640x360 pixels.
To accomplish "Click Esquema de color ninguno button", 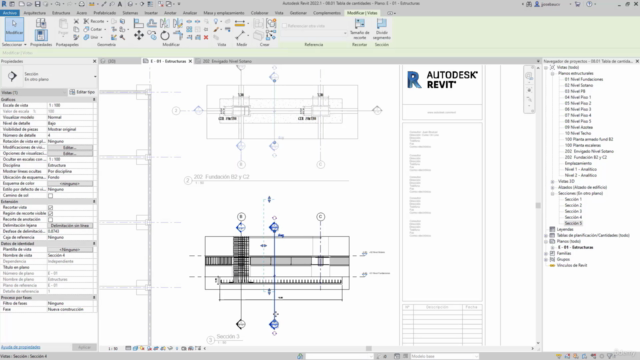I will tap(70, 184).
